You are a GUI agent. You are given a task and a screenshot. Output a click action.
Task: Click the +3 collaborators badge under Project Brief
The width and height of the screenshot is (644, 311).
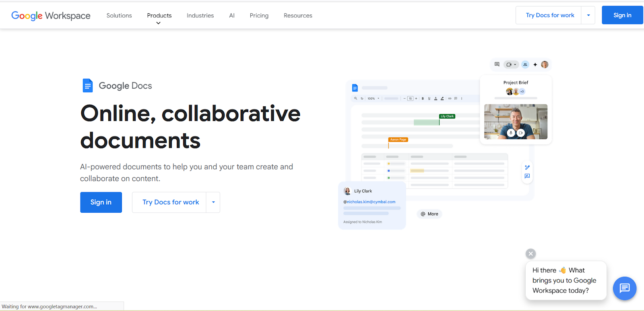(x=522, y=91)
